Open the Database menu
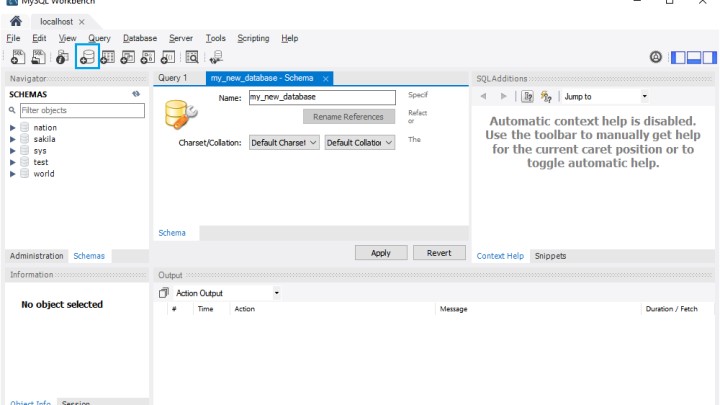Viewport: 720px width, 405px height. coord(140,38)
